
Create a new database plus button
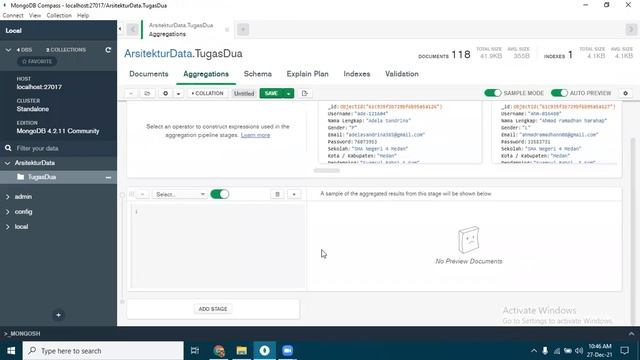point(58,315)
